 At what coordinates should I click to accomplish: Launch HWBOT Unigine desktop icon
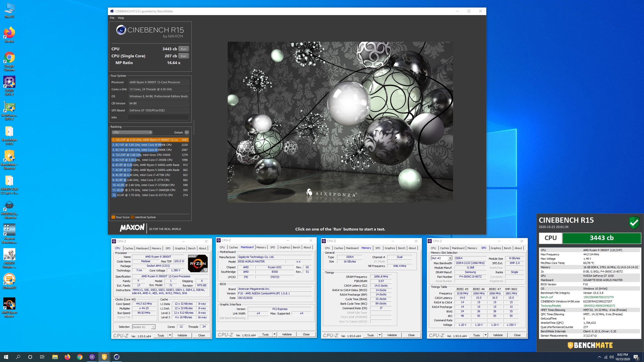9,258
